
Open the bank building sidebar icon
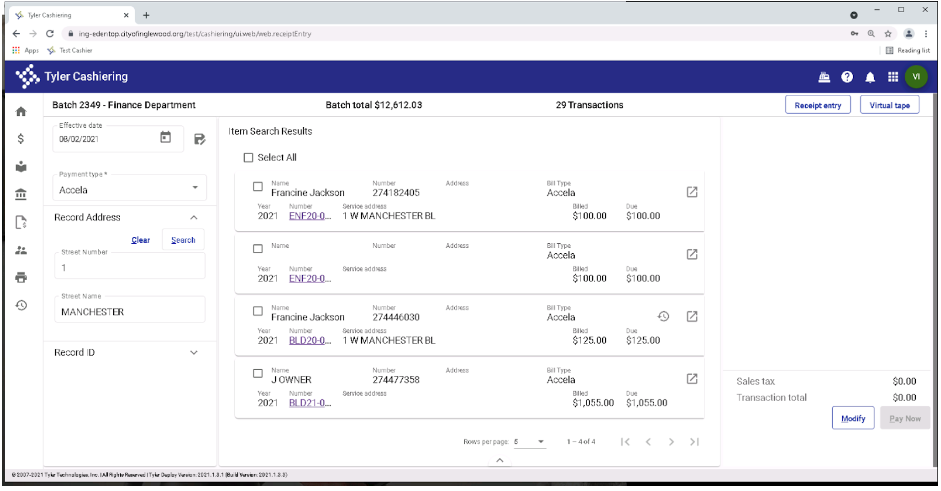(x=21, y=194)
